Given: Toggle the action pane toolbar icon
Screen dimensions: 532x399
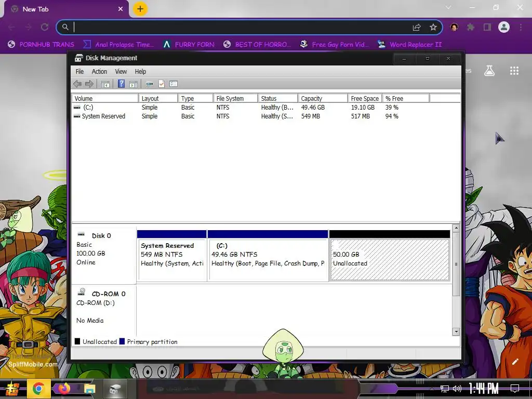Looking at the screenshot, I should [x=134, y=84].
